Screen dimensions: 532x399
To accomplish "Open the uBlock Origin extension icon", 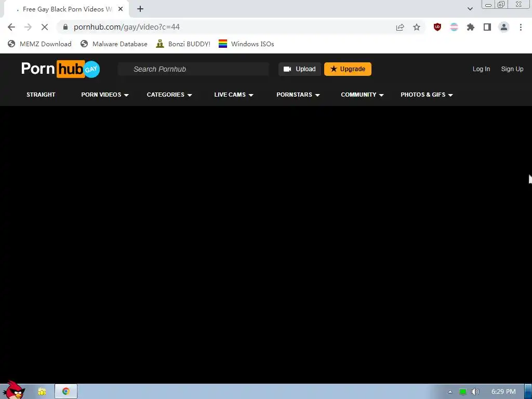I will click(x=437, y=27).
